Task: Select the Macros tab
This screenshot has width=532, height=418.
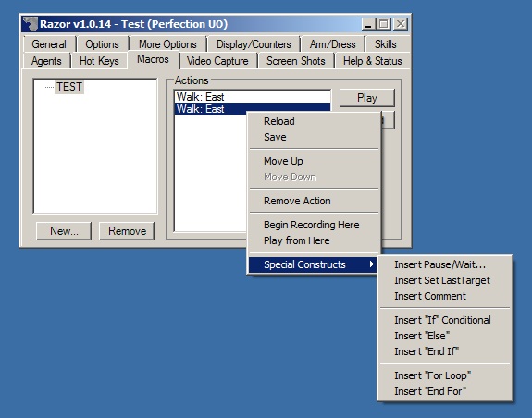Action: [x=153, y=60]
